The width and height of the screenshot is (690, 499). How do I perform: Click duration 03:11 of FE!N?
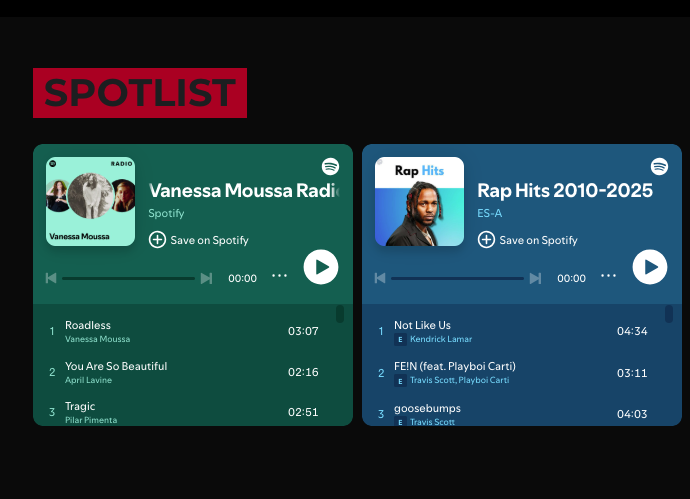tap(632, 373)
